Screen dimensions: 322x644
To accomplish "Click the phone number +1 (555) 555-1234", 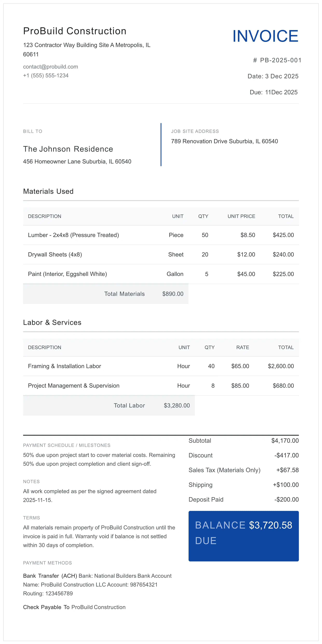I will tap(46, 75).
